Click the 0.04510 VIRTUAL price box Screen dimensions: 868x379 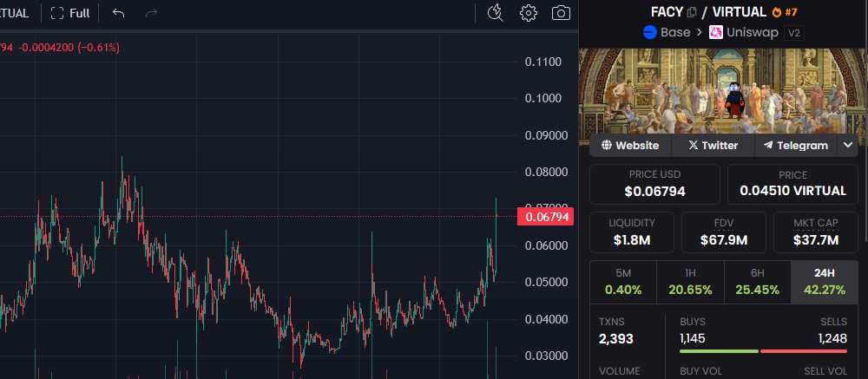point(792,184)
